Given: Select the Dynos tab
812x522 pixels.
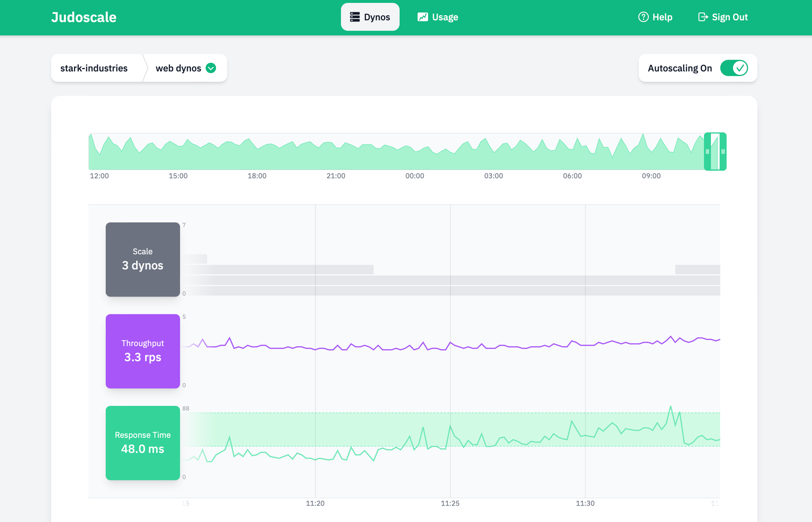Looking at the screenshot, I should [x=370, y=16].
